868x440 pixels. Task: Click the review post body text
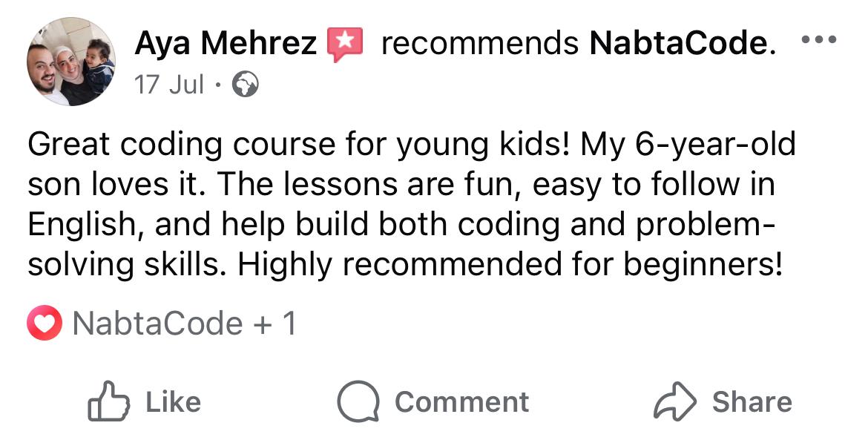point(412,206)
